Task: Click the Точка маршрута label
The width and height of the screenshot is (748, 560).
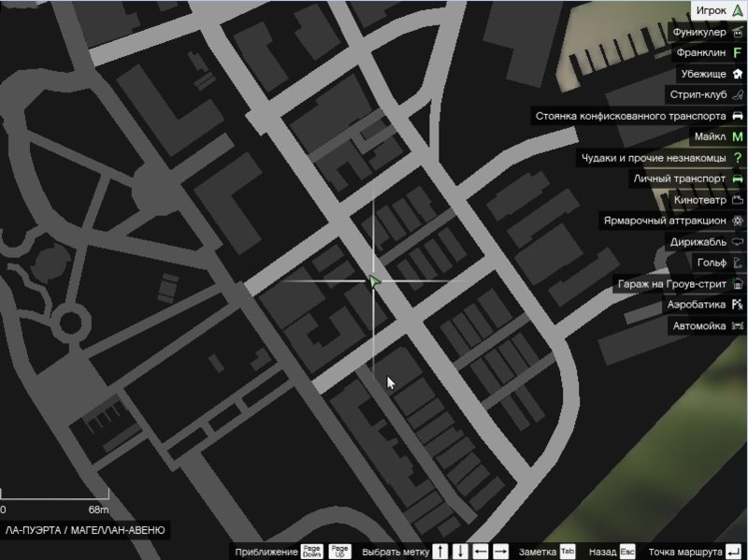Action: point(685,552)
